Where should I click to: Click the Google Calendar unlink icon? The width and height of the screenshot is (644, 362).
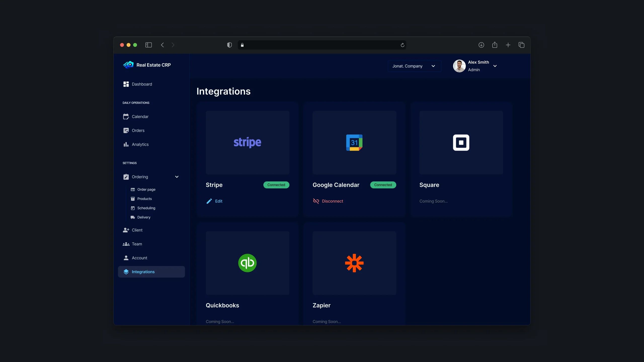point(316,201)
